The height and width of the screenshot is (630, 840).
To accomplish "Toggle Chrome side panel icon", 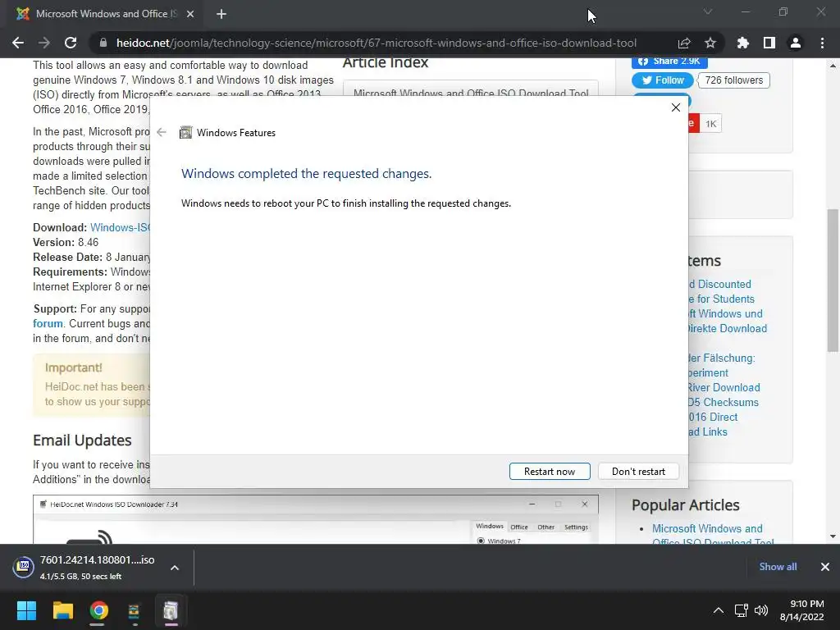I will (769, 43).
